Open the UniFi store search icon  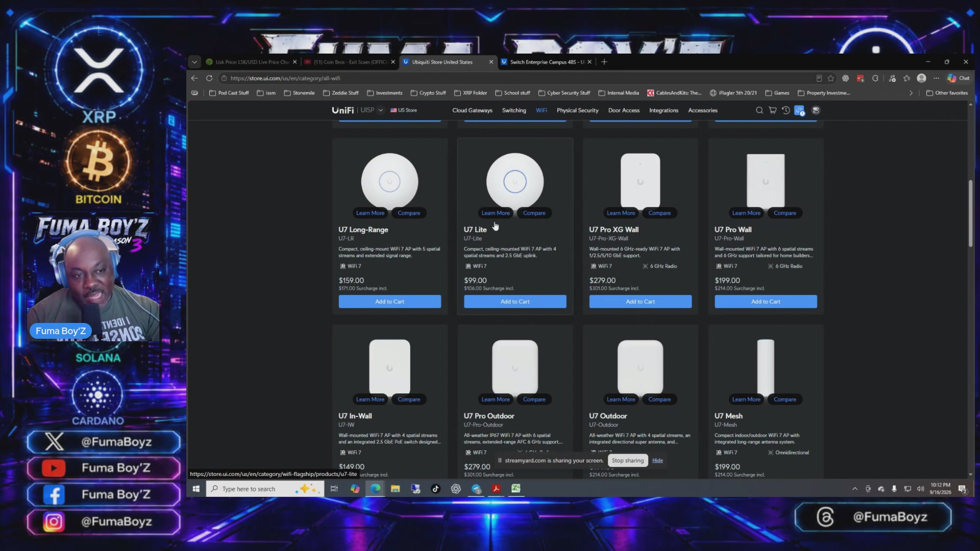[759, 110]
